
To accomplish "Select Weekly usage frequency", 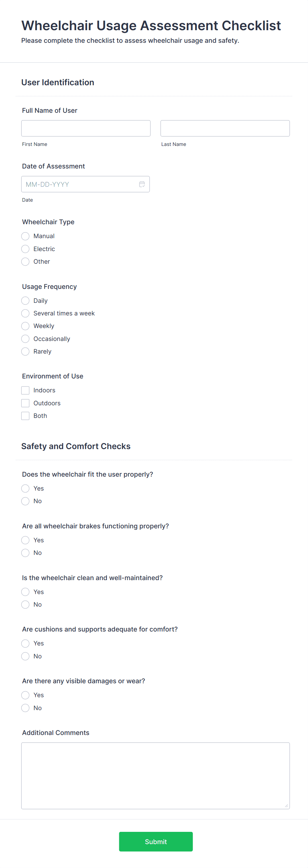I will click(x=25, y=326).
